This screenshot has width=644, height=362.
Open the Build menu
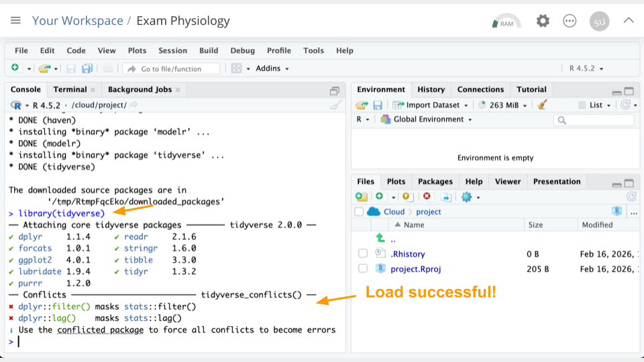209,50
